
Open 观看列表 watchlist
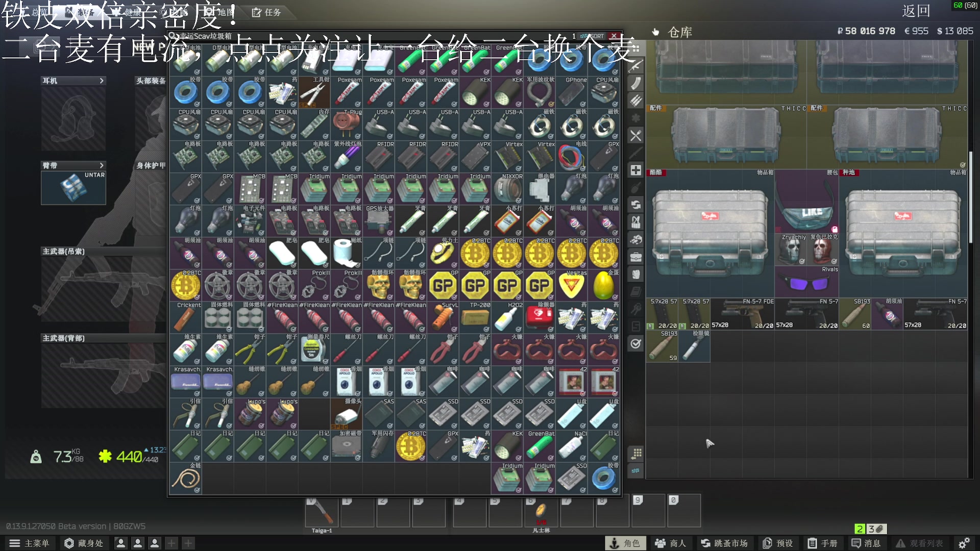pos(920,543)
